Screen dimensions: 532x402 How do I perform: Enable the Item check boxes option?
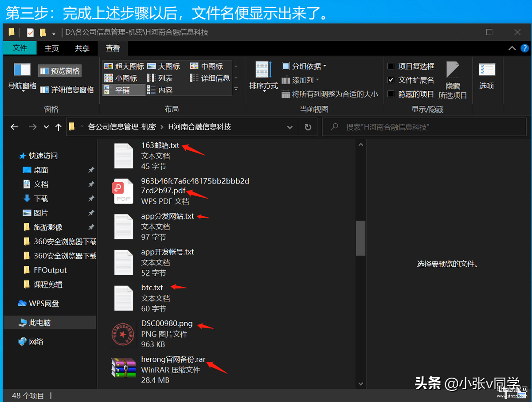click(411, 66)
